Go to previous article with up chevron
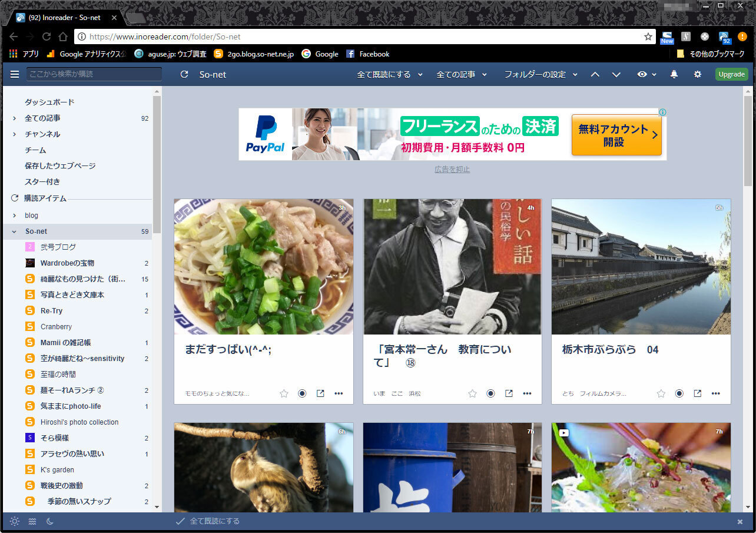 point(595,74)
